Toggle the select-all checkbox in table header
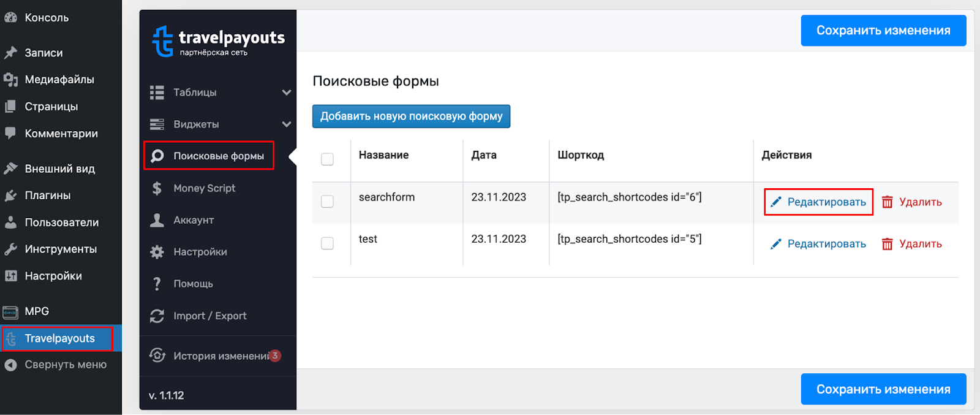Screen dimensions: 980x415 click(x=328, y=159)
